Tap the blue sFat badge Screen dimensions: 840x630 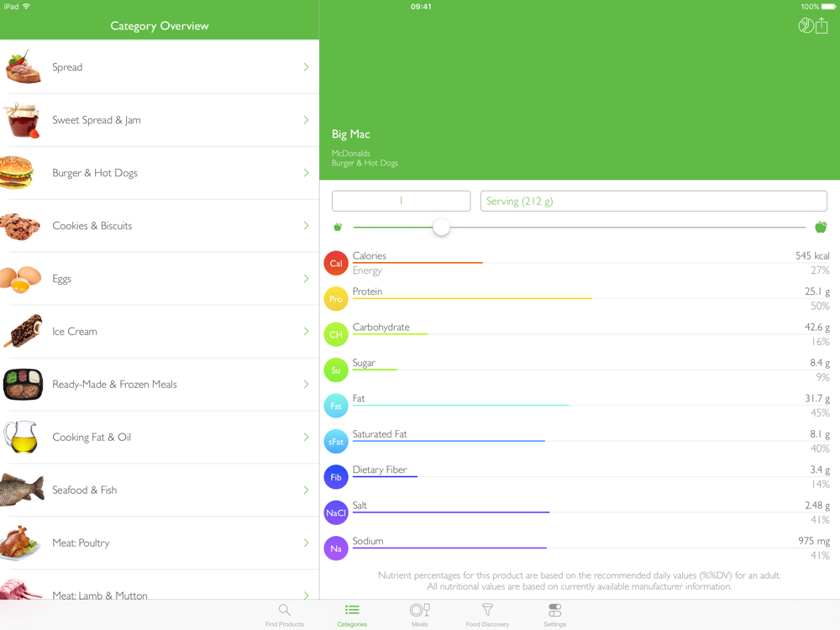[336, 442]
